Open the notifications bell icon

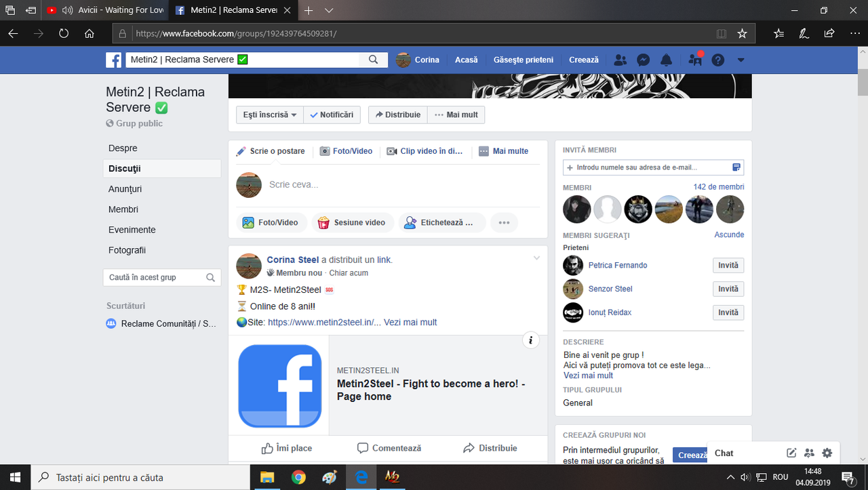click(667, 60)
